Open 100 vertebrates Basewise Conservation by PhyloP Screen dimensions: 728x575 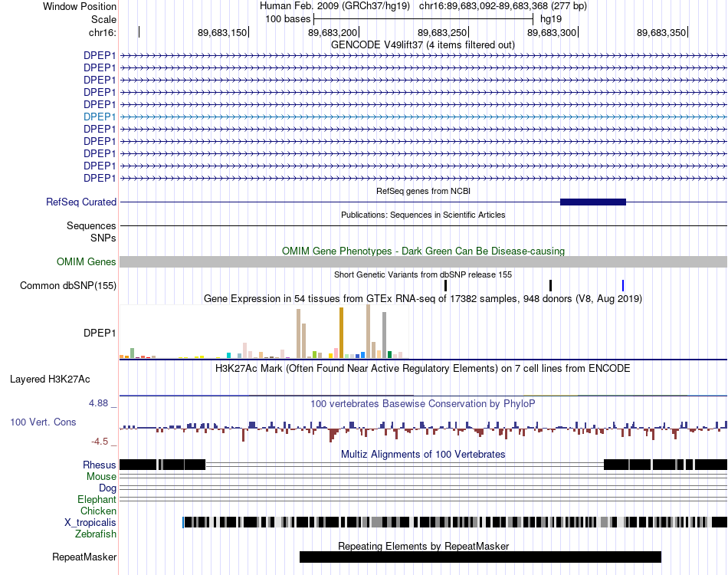(422, 403)
